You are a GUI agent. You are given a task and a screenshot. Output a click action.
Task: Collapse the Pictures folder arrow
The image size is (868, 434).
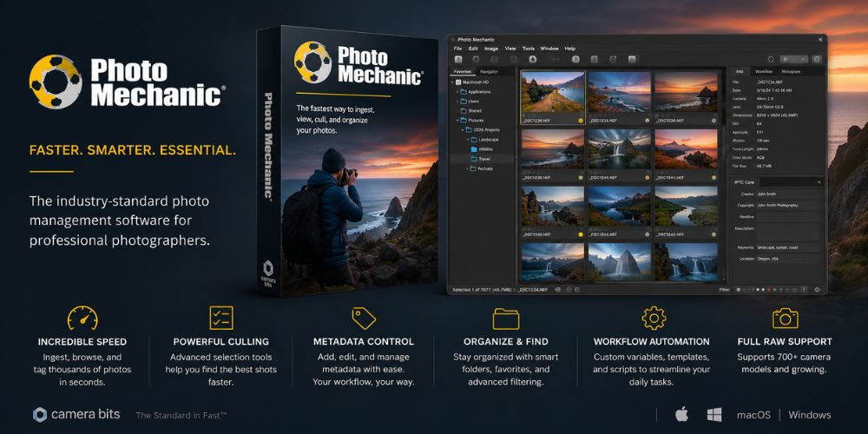click(457, 120)
